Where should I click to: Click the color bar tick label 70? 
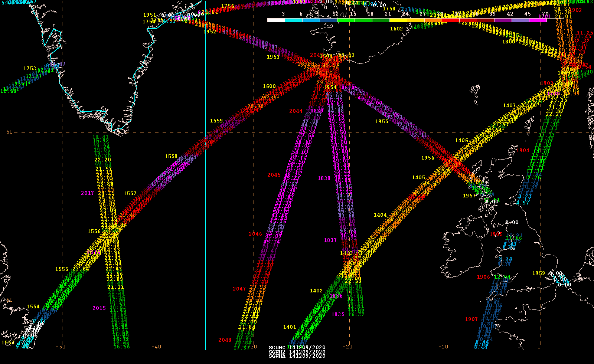[545, 14]
